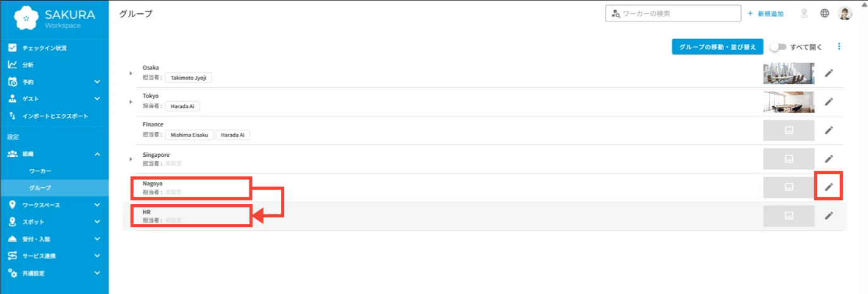Toggle the すべて開く switch
Image resolution: width=868 pixels, height=294 pixels.
[778, 47]
